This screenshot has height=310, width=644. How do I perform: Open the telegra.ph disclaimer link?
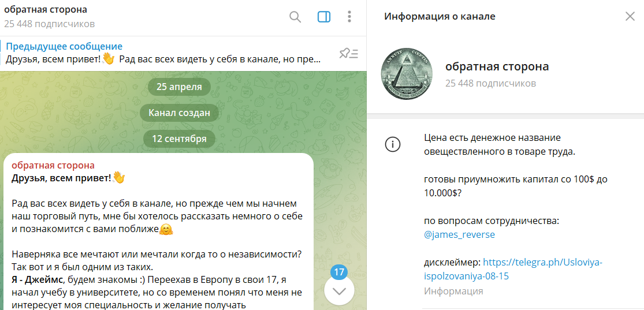512,268
